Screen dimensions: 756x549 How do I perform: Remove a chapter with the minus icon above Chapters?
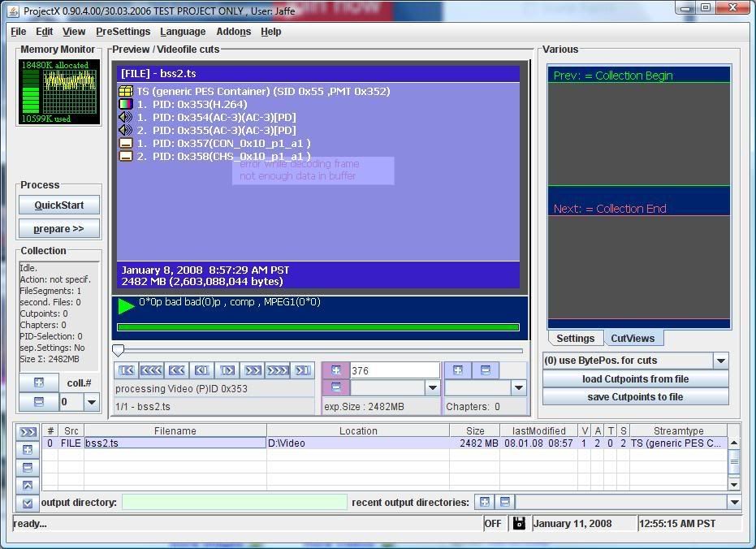click(486, 370)
